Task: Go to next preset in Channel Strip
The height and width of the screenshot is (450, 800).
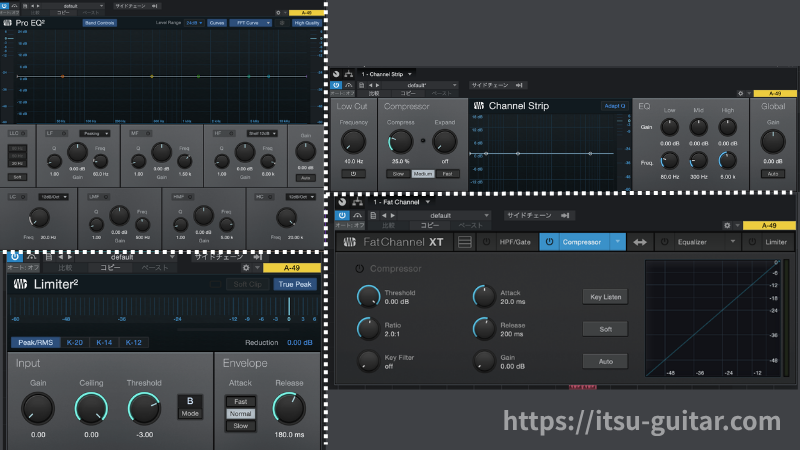Action: point(378,85)
